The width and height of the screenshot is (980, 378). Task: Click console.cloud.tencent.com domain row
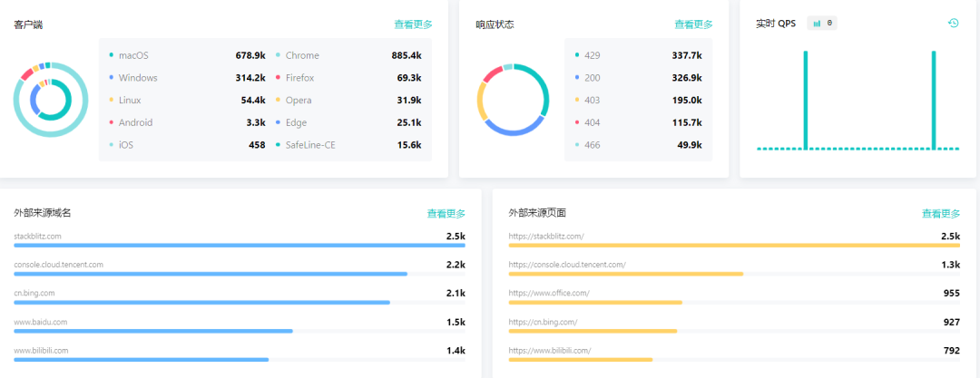[x=240, y=269]
